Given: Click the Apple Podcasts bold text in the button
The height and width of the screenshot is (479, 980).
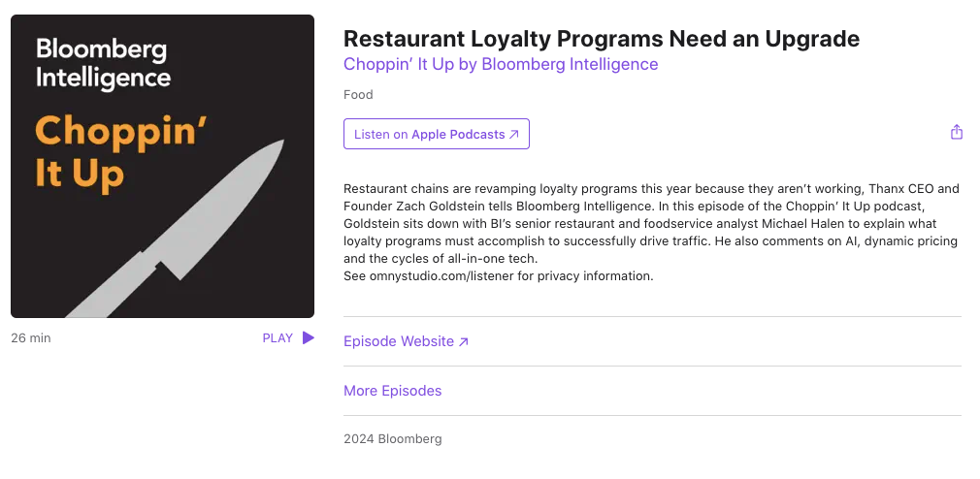Looking at the screenshot, I should click(x=458, y=134).
